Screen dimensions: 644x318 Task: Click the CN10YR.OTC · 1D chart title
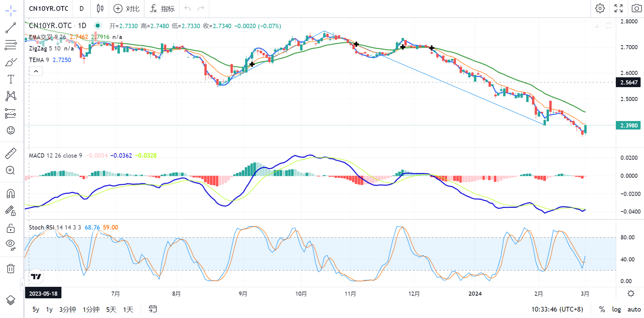click(58, 26)
